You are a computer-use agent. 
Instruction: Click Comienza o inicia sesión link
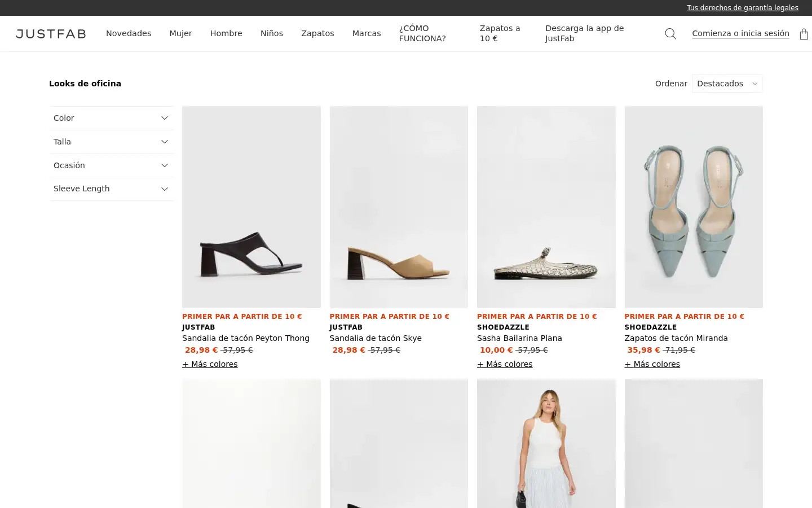[x=740, y=33]
